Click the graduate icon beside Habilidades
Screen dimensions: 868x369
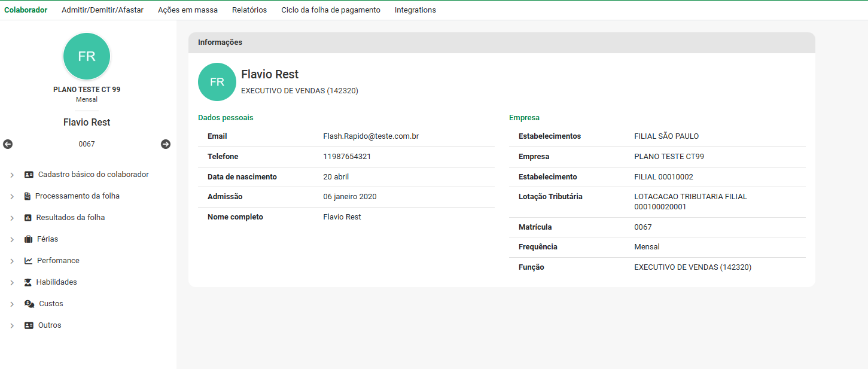coord(28,282)
